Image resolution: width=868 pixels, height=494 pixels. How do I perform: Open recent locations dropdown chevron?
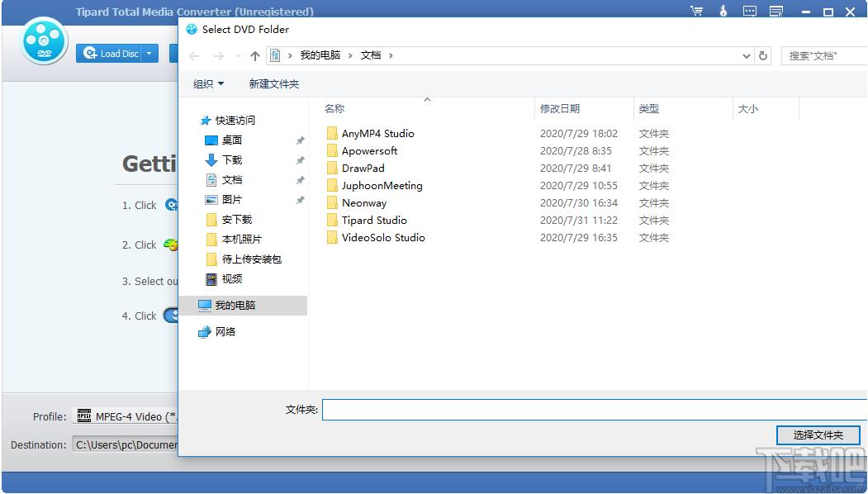tap(238, 56)
